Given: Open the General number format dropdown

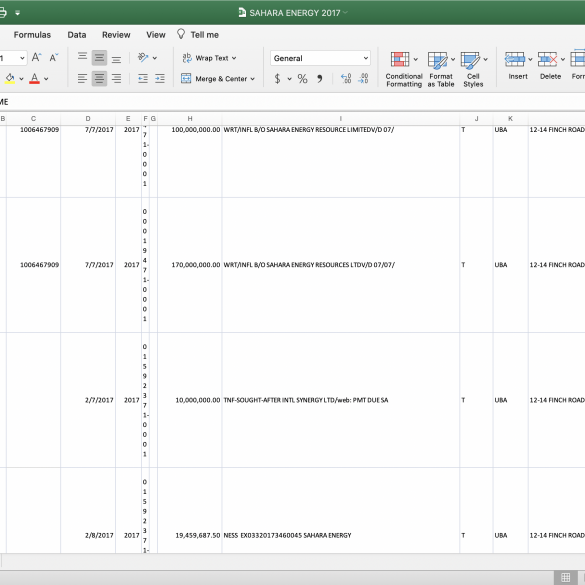Looking at the screenshot, I should pyautogui.click(x=320, y=58).
